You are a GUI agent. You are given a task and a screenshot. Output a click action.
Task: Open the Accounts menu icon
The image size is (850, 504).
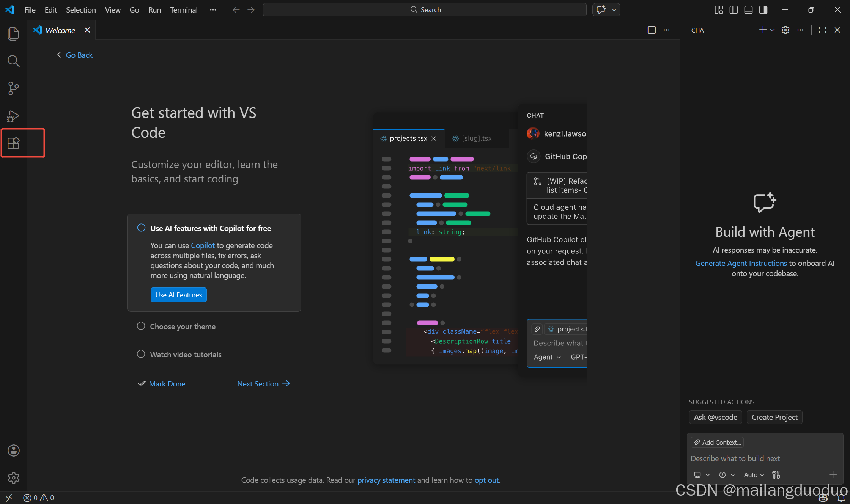[x=13, y=451]
